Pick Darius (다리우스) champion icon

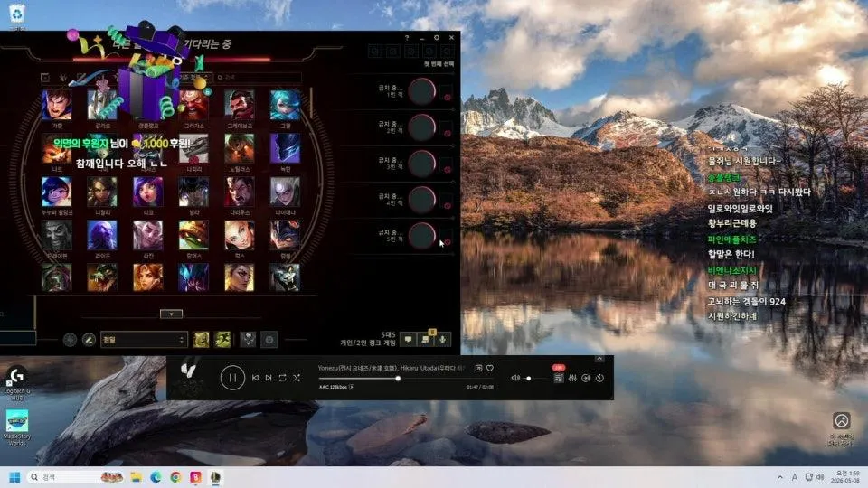click(x=239, y=192)
